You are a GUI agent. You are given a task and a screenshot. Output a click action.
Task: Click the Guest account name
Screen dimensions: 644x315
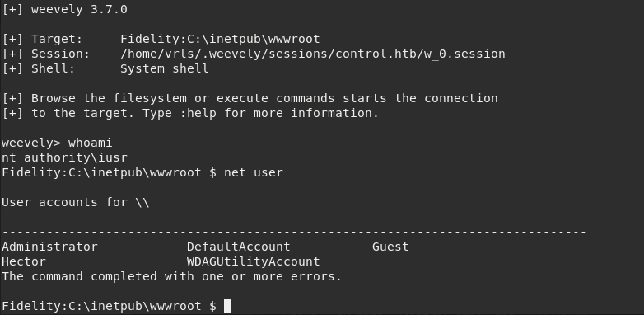pos(390,247)
